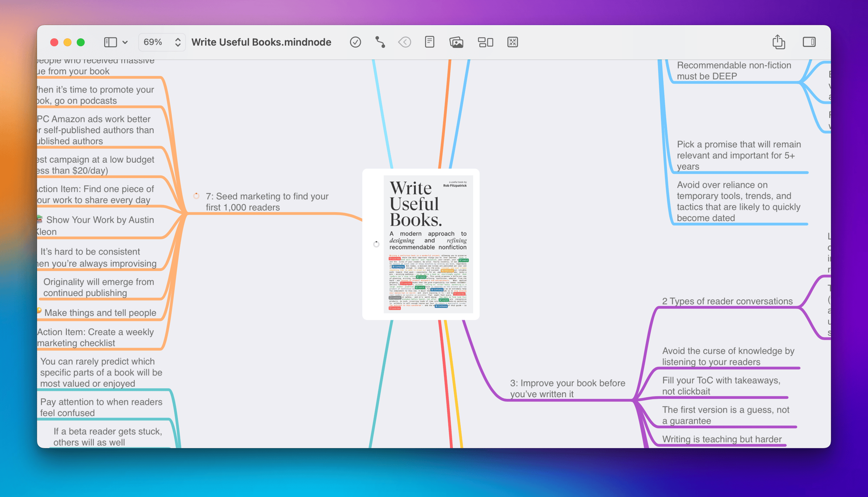Select 'Avoid the curse of knowledge' node
This screenshot has width=868, height=497.
pyautogui.click(x=728, y=356)
